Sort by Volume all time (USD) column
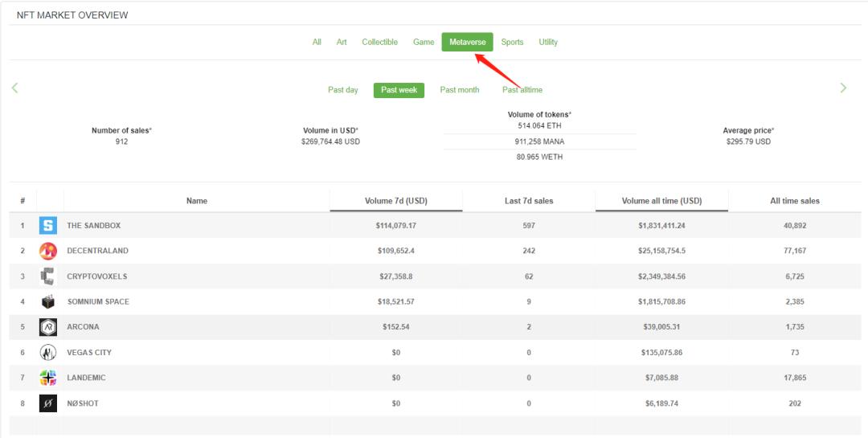Screen dimensions: 868x438 point(661,201)
